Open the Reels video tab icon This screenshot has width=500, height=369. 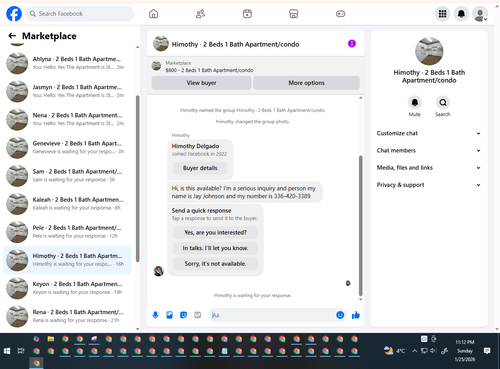[x=247, y=14]
